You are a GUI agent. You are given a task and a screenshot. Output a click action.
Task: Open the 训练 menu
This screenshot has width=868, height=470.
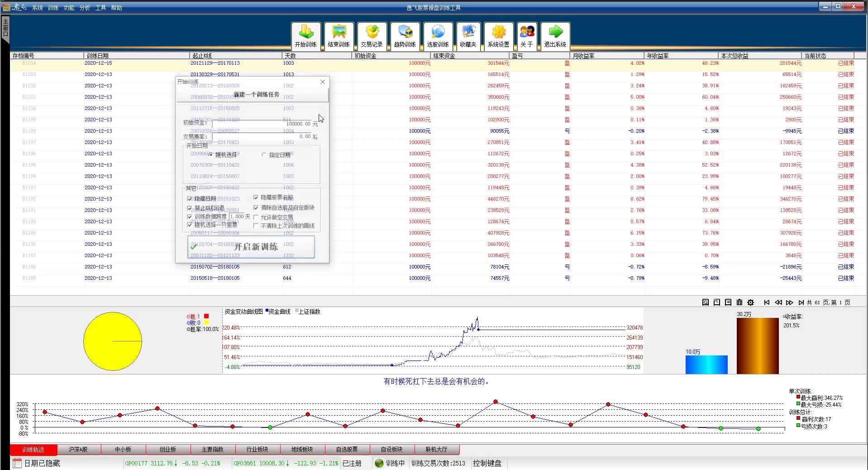[x=53, y=8]
